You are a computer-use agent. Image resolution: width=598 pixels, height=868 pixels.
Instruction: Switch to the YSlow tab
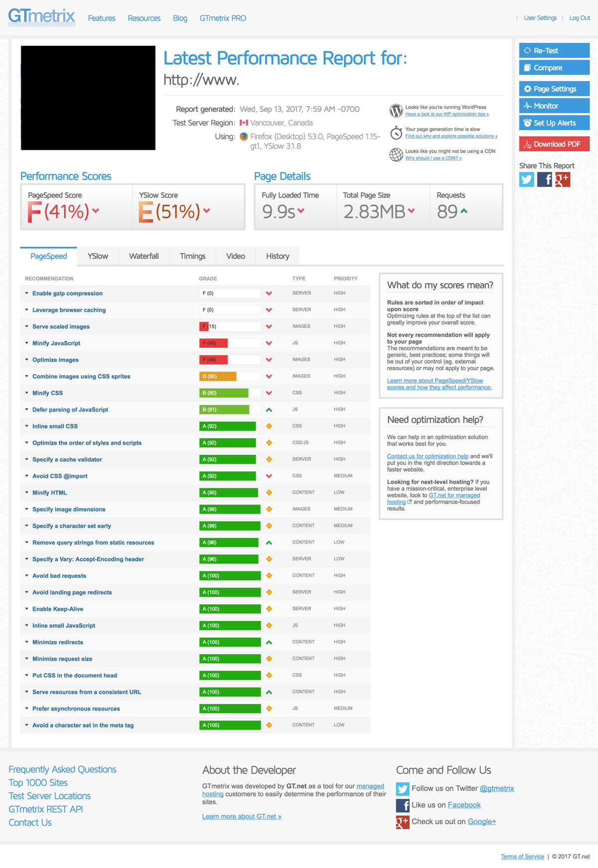coord(98,256)
